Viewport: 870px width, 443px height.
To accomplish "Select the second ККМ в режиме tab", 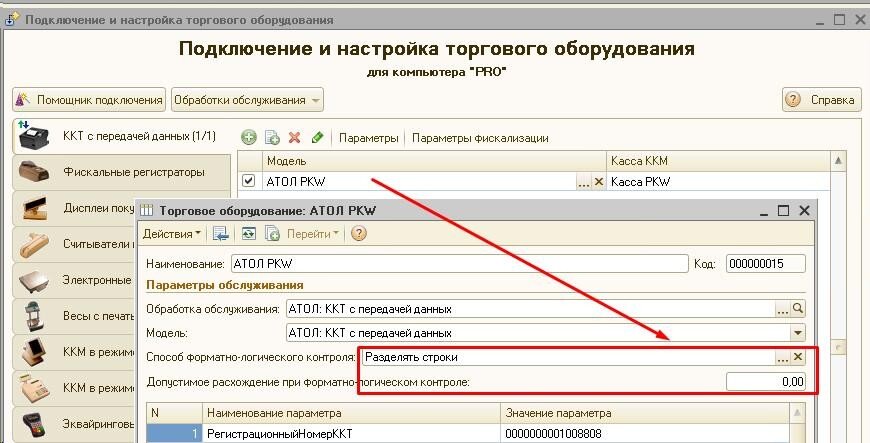I will point(74,387).
